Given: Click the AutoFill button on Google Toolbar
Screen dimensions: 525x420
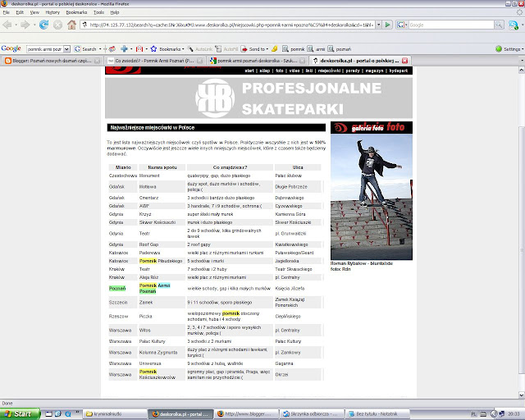Looking at the screenshot, I should 226,49.
